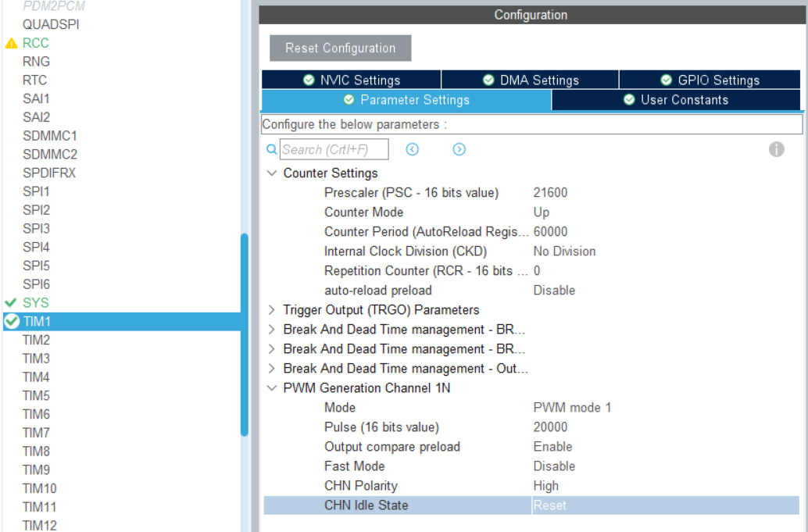
Task: Click the right navigation arrow beside search
Action: point(459,148)
